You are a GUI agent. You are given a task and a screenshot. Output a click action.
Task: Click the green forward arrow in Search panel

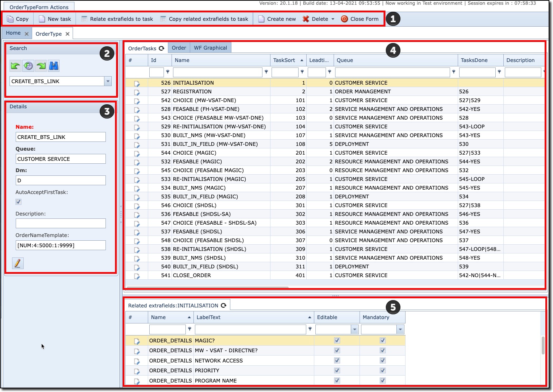pos(41,66)
